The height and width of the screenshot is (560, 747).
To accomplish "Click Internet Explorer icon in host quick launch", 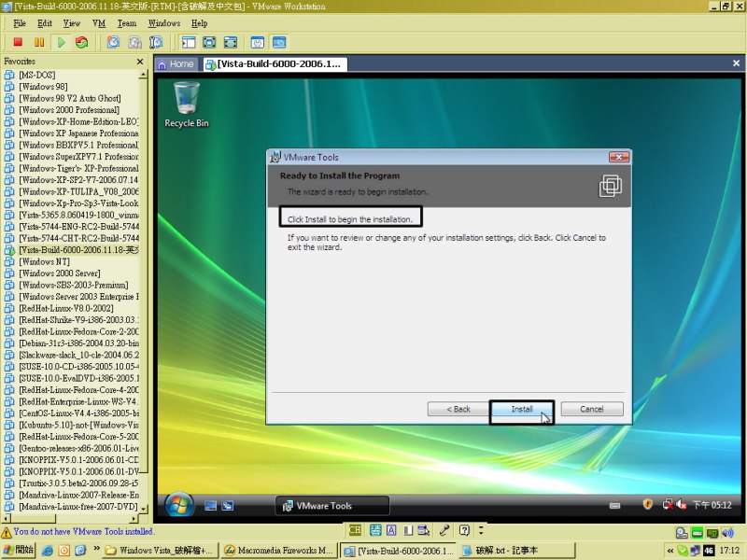I will point(48,551).
